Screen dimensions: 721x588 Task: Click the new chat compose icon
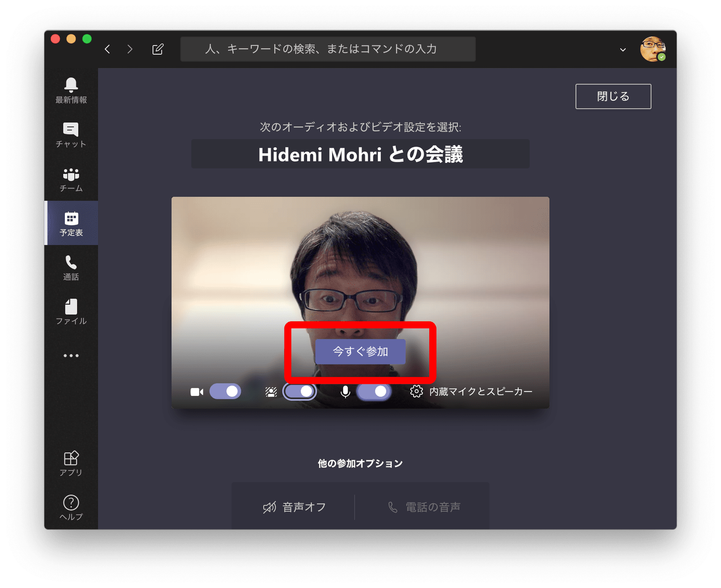158,49
